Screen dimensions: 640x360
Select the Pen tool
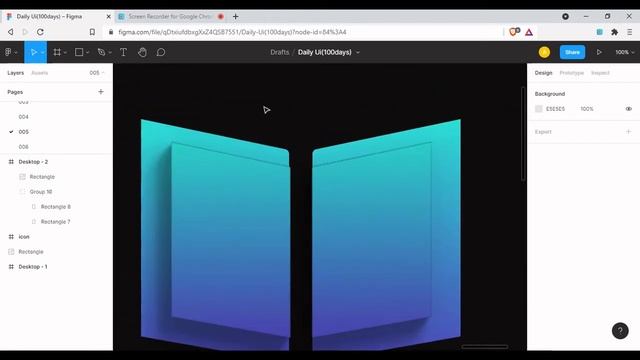coord(101,52)
